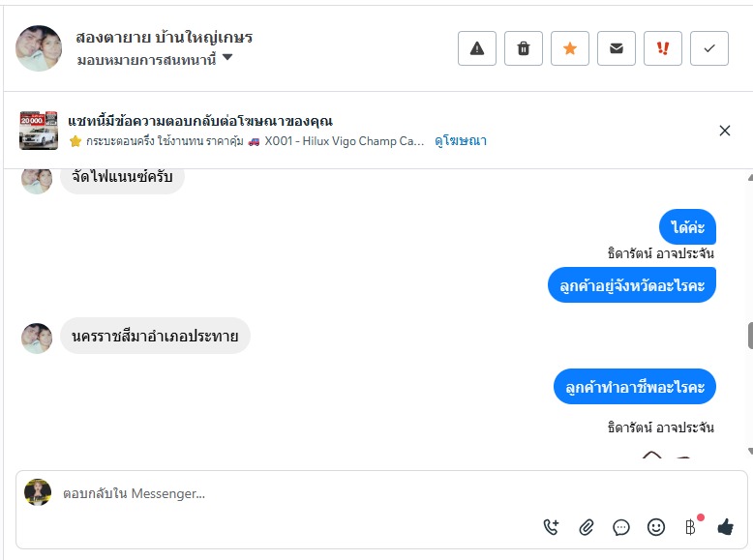This screenshot has height=560, width=753.
Task: Delete conversation with trash icon
Action: point(524,48)
